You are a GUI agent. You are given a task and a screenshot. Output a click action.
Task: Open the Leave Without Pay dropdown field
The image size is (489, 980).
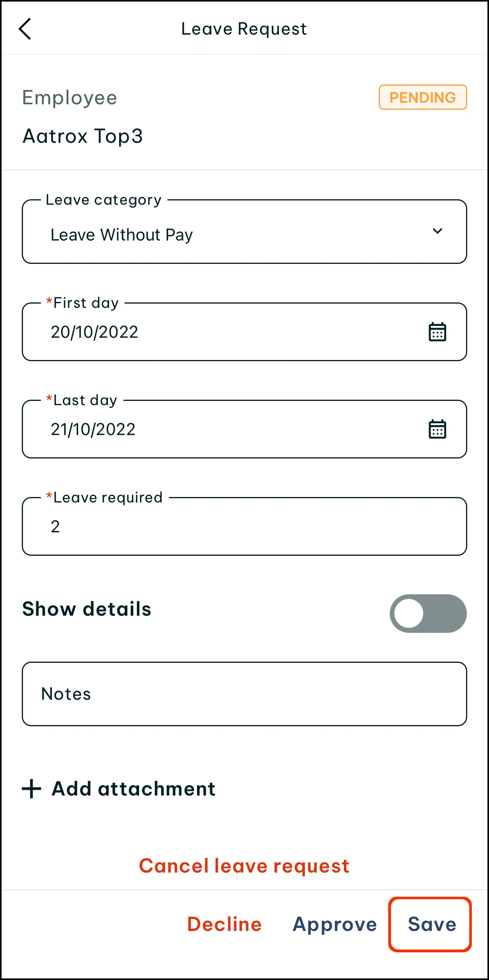point(234,234)
